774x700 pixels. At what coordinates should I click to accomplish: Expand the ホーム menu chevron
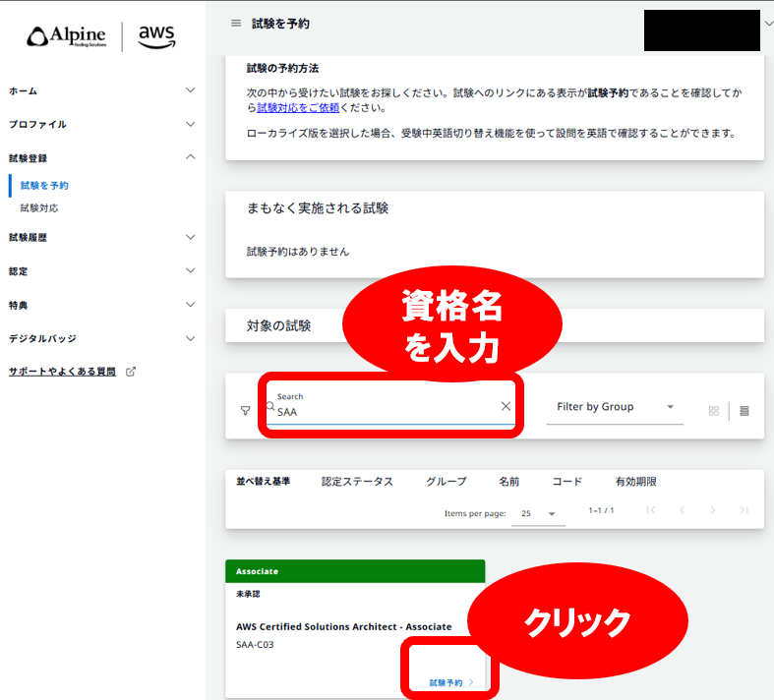point(190,90)
